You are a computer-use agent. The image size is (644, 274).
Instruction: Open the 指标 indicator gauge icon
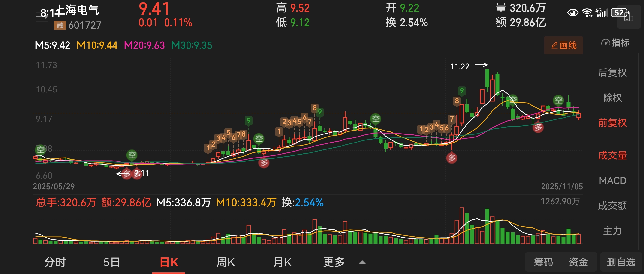point(615,43)
